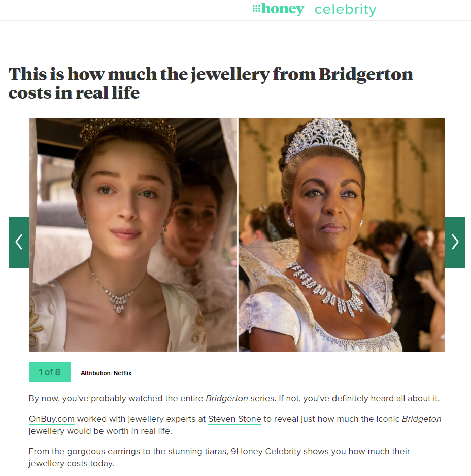The image size is (471, 476).
Task: Click the next slide arrow
Action: (455, 242)
